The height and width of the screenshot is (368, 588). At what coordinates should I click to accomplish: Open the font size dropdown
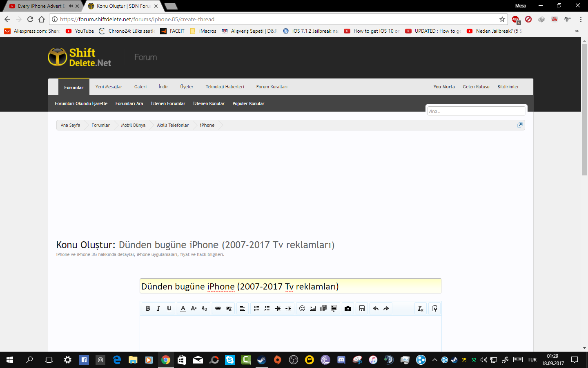pyautogui.click(x=194, y=308)
